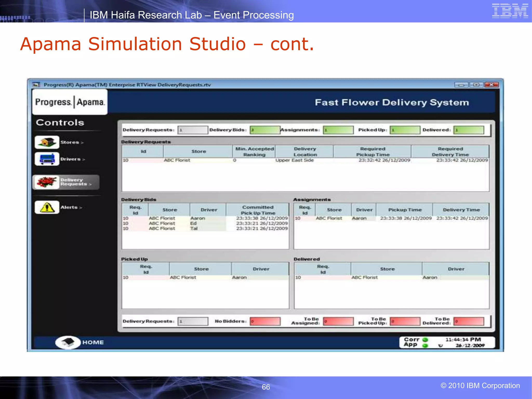
Task: Click the HOME icon in bottom bar
Action: coord(68,342)
